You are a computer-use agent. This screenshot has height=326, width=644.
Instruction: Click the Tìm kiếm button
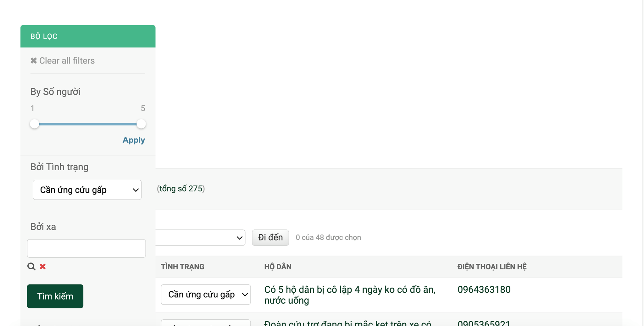(x=55, y=296)
